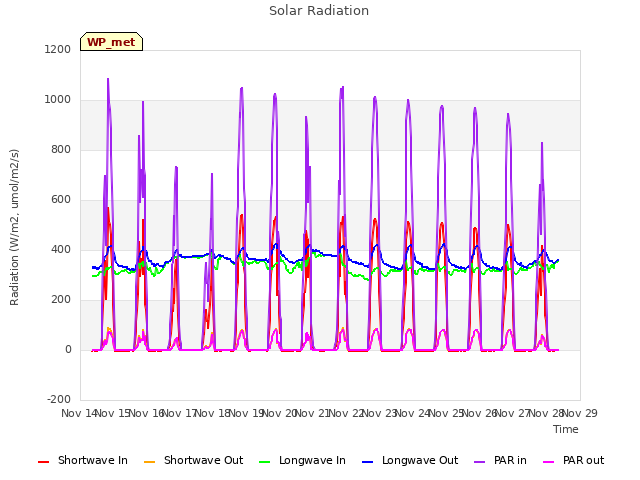
Task: Click the Solar Radiation chart title
Action: 319,11
